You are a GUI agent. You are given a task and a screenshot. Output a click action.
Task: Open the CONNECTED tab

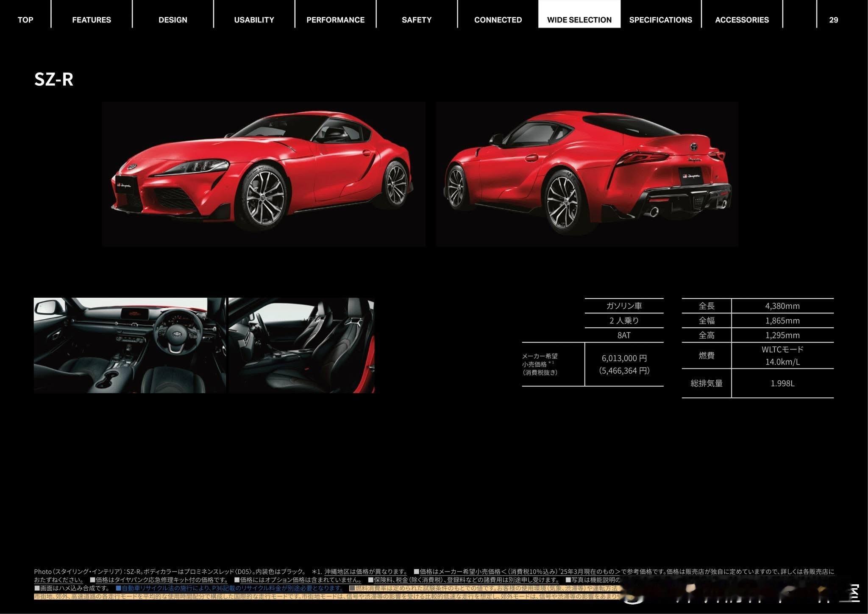[x=498, y=20]
